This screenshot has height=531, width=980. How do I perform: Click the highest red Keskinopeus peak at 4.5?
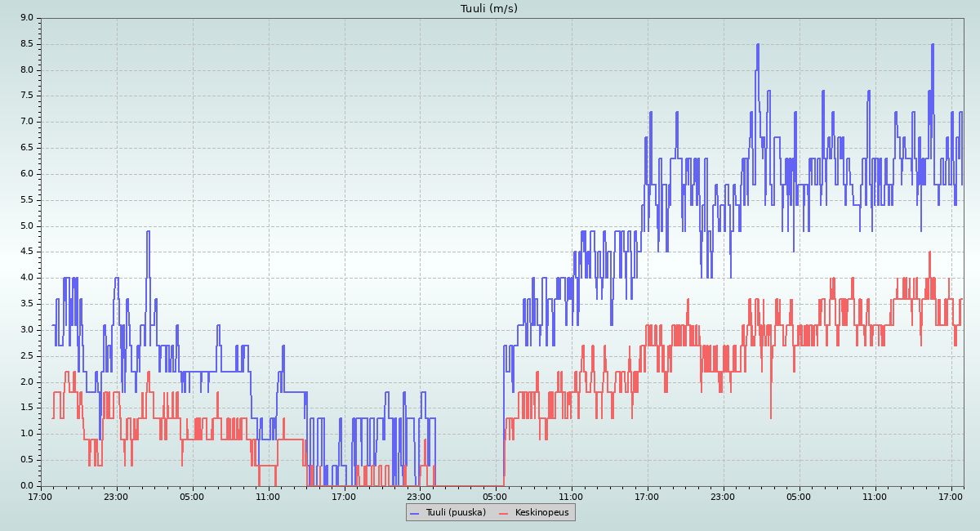click(929, 253)
